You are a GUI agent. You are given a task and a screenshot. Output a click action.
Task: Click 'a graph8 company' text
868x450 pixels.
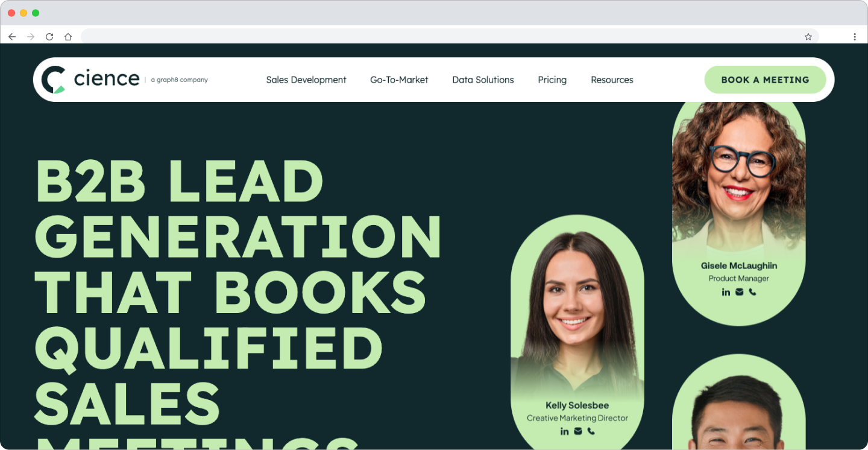179,80
